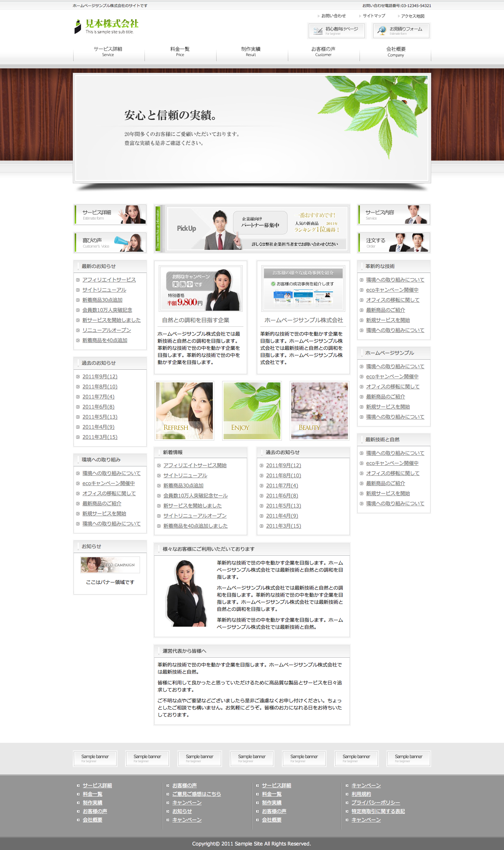The image size is (504, 850).
Task: Open 会社概要 Company in main navigation
Action: click(396, 52)
